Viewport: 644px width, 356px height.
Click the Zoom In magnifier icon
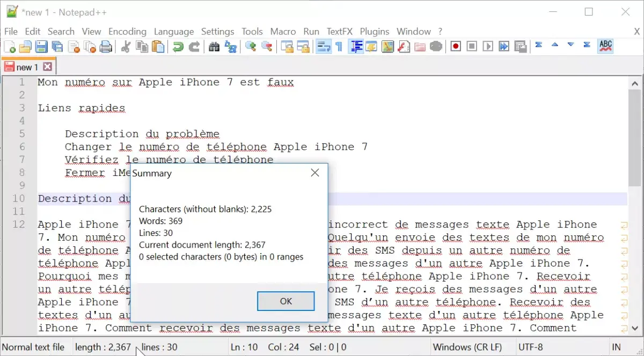pyautogui.click(x=251, y=47)
